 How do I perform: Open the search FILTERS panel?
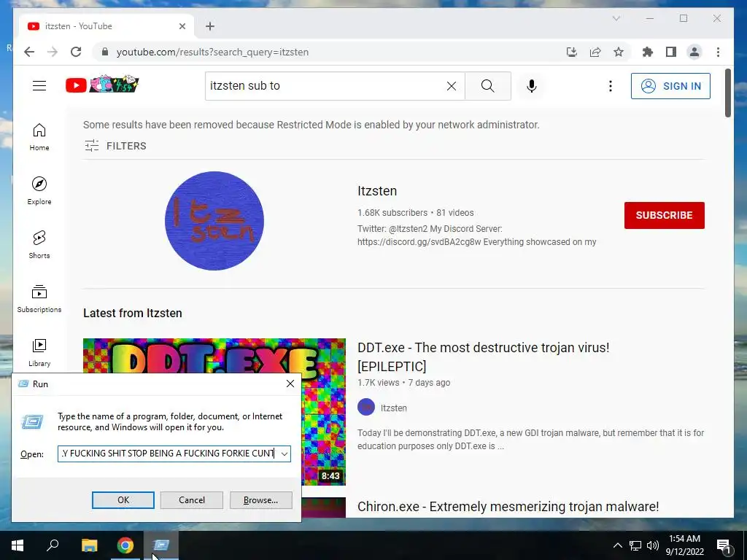[115, 146]
